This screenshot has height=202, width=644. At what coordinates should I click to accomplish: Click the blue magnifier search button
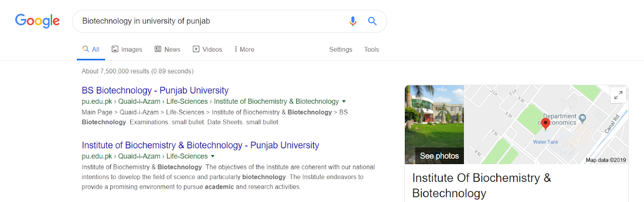pyautogui.click(x=372, y=21)
